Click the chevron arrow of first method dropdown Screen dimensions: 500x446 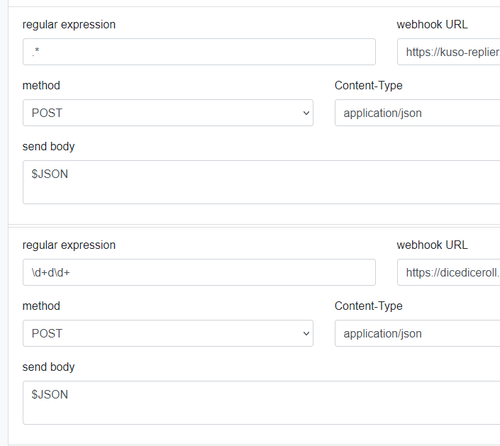306,113
